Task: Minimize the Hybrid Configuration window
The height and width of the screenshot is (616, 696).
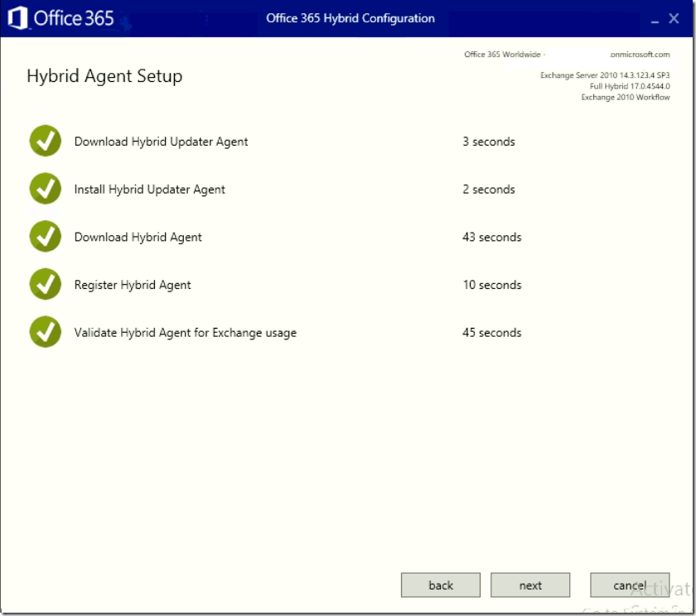Action: click(655, 20)
